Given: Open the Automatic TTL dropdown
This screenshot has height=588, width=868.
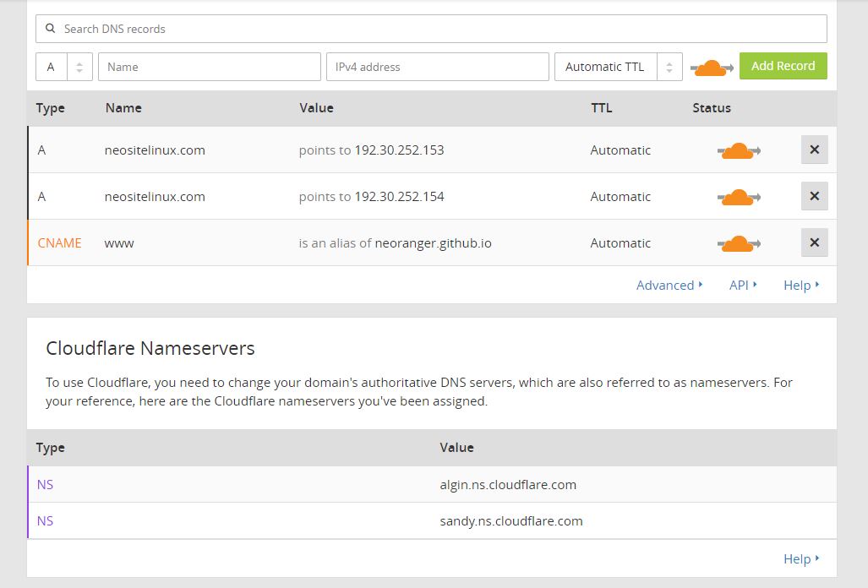Looking at the screenshot, I should point(618,67).
